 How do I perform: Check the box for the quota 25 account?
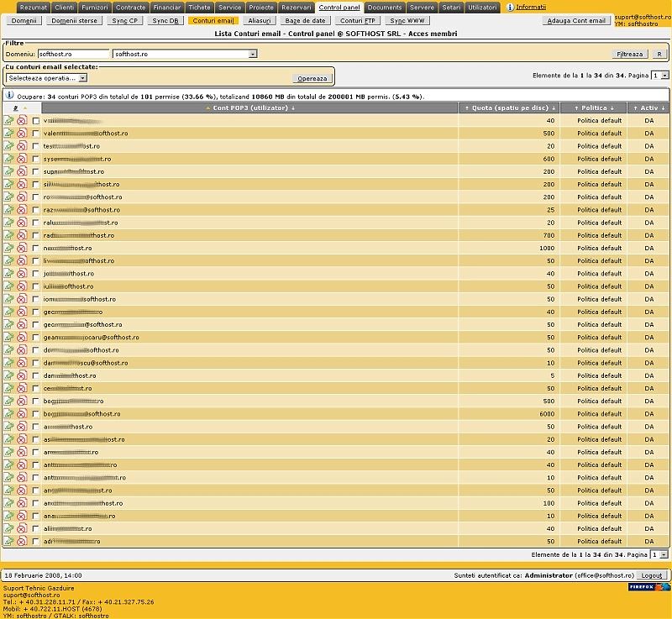[x=35, y=210]
